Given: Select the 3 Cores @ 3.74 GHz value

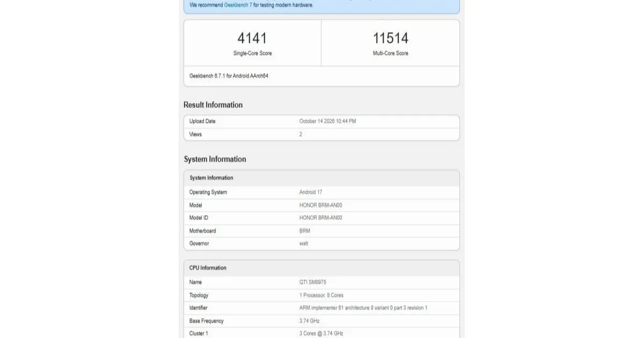Looking at the screenshot, I should coord(321,334).
